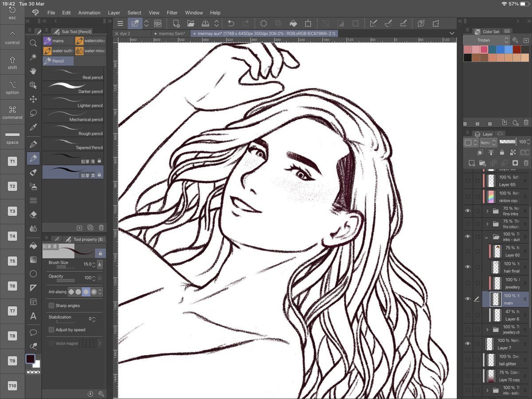The width and height of the screenshot is (532, 399).
Task: Select the Gradient tool
Action: coord(33,259)
